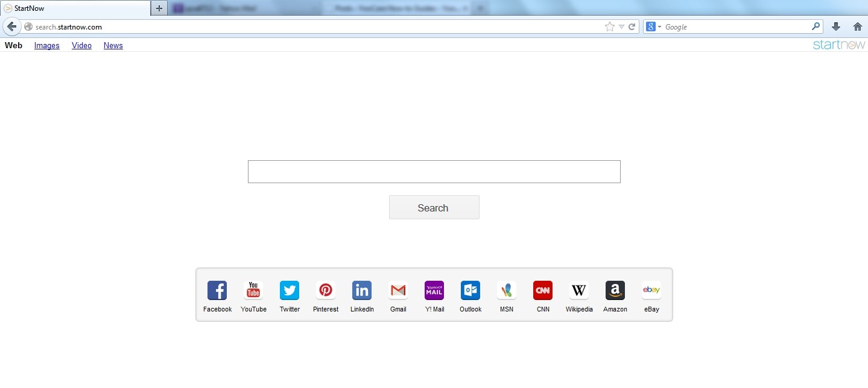The height and width of the screenshot is (388, 868).
Task: Open the Facebook shortcut icon
Action: point(217,290)
